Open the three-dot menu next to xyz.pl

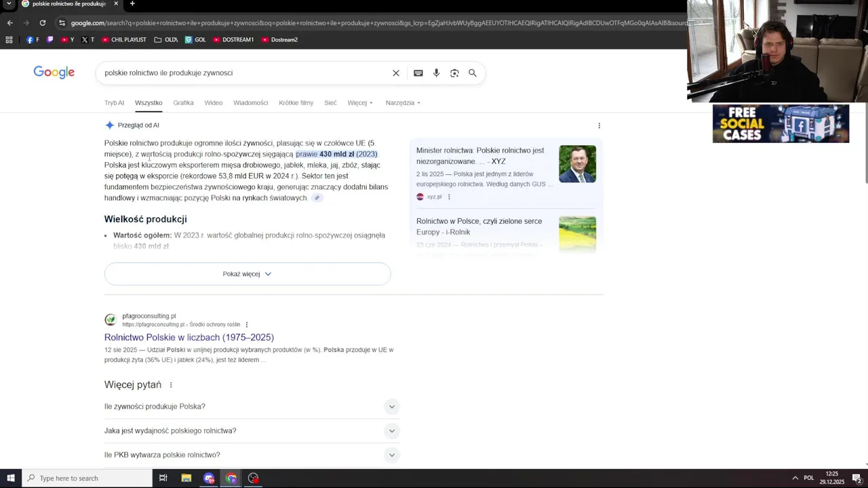449,197
